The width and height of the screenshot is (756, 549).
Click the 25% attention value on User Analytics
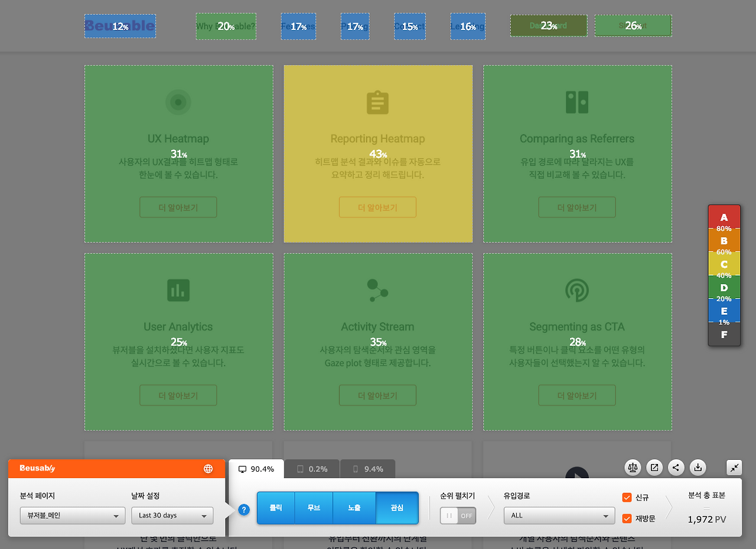(x=178, y=342)
